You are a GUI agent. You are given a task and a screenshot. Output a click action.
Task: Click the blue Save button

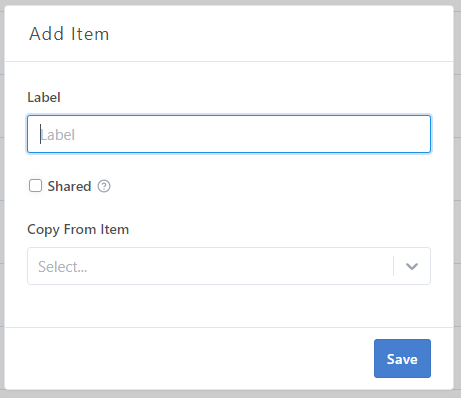[402, 358]
